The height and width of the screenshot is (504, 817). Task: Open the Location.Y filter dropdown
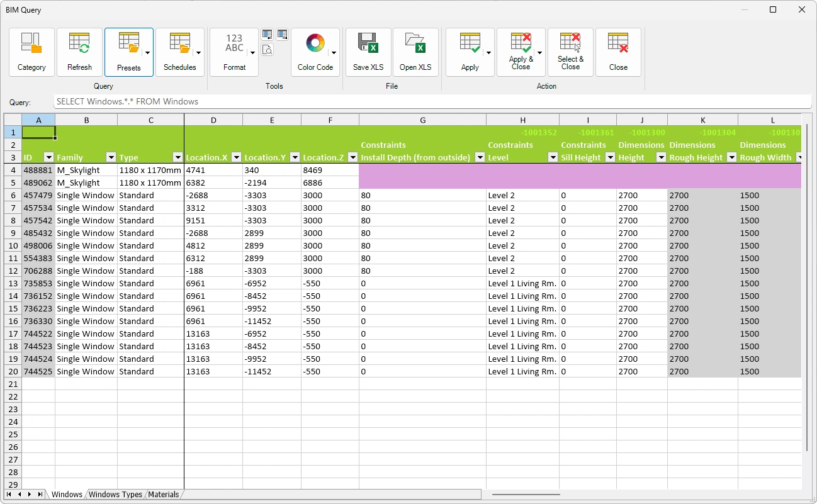pos(295,157)
